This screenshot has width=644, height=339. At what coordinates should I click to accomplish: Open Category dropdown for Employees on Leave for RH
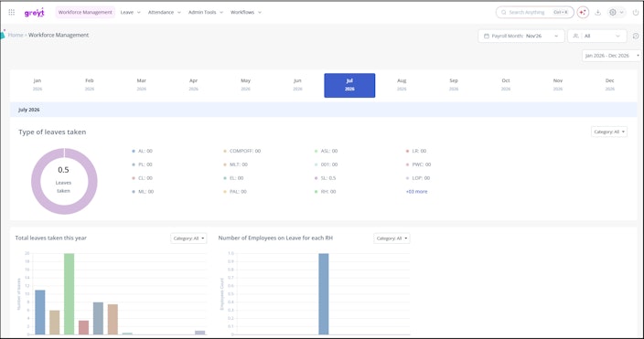[x=392, y=238]
